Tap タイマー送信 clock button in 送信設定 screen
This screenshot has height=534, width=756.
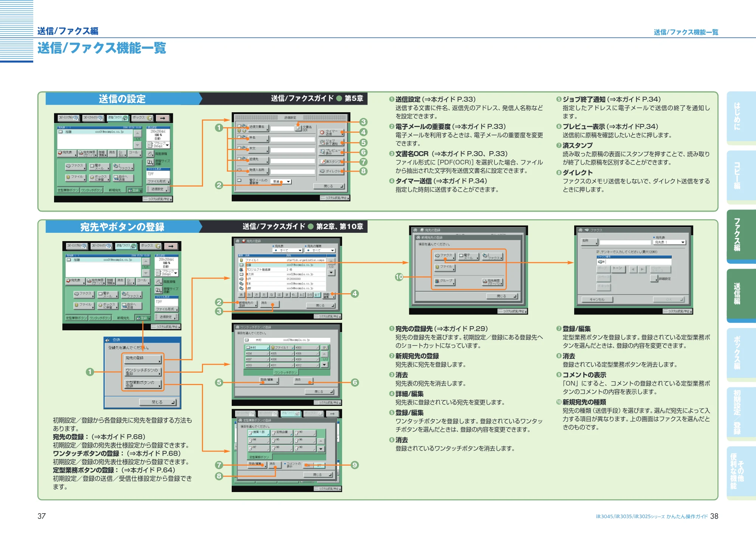point(331,133)
